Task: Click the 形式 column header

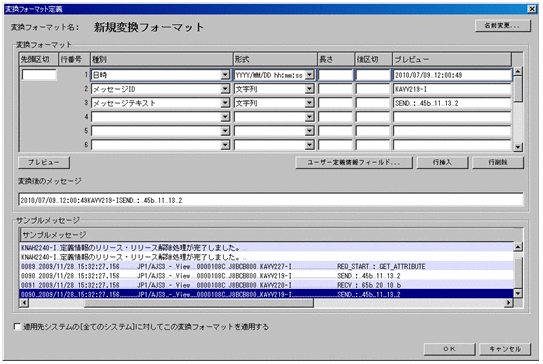Action: pyautogui.click(x=275, y=59)
